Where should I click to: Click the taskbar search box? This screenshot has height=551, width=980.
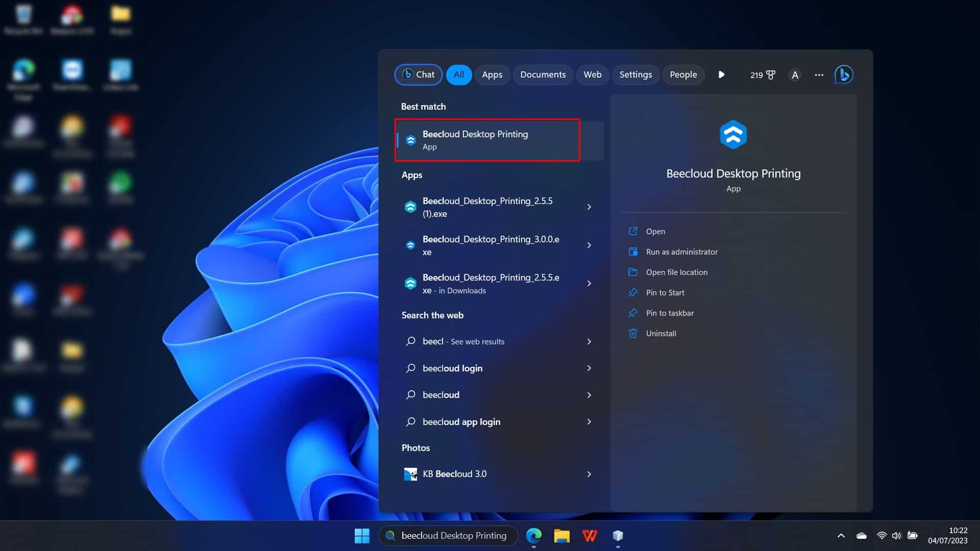tap(448, 536)
